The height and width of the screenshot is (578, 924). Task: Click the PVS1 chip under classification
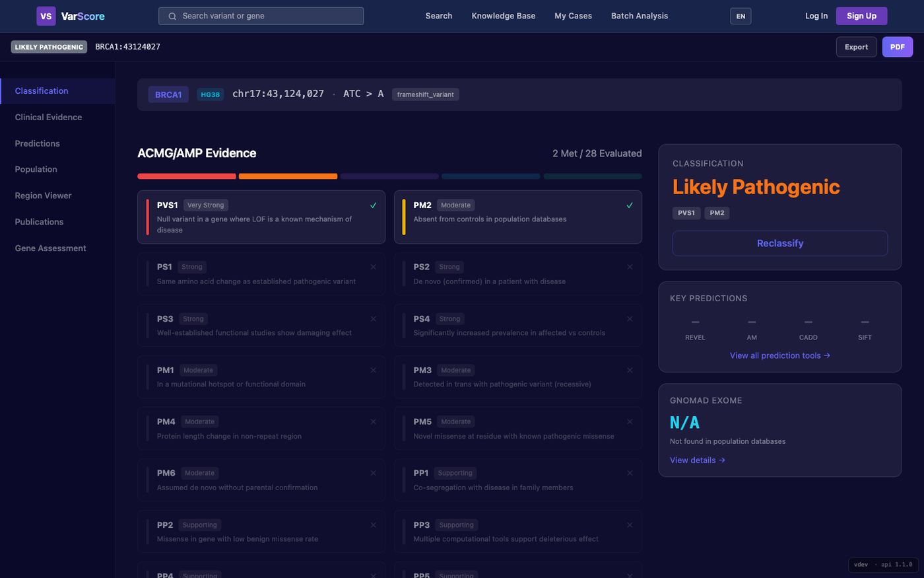686,213
